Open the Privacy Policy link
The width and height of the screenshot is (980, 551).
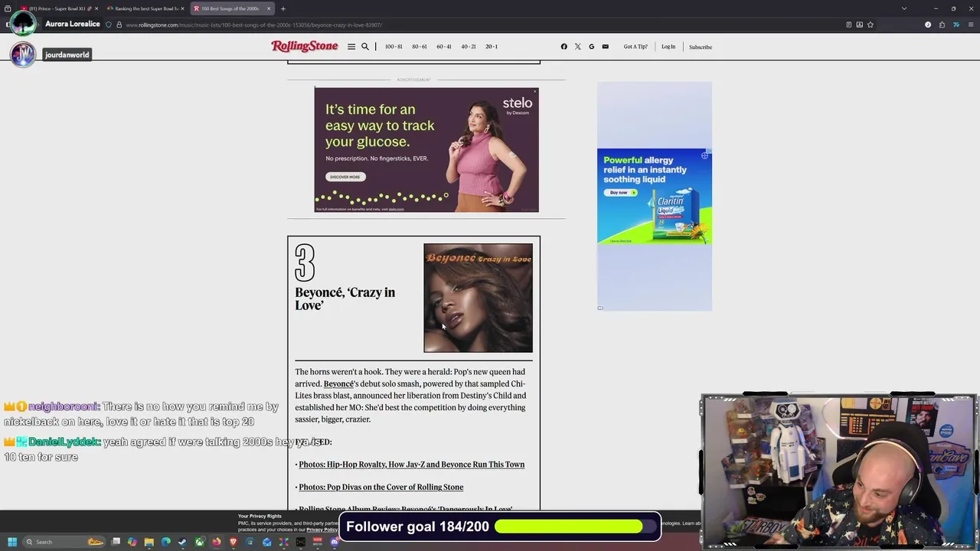click(322, 530)
